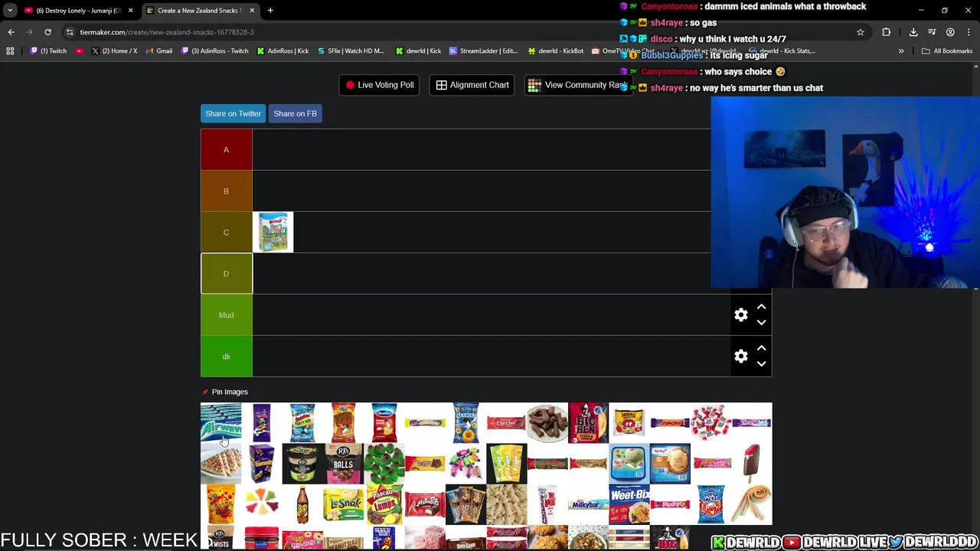Viewport: 980px width, 551px height.
Task: Open All Bookmarks folder
Action: [x=947, y=51]
